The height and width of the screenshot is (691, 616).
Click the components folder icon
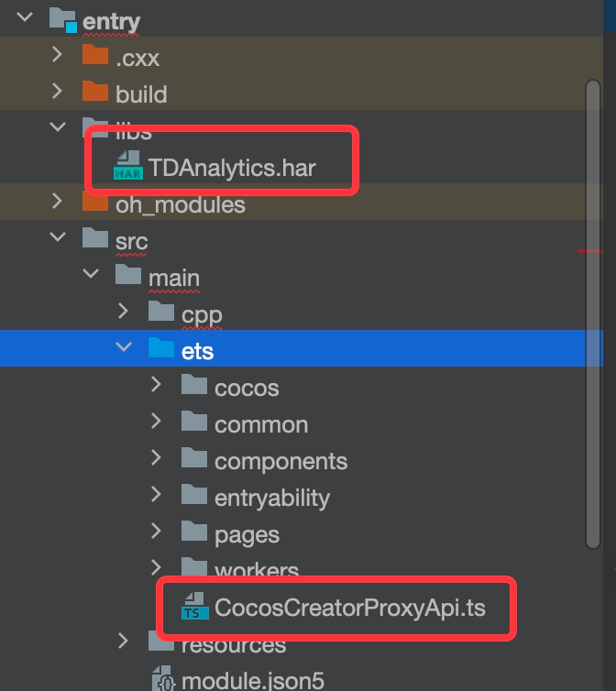click(x=194, y=457)
